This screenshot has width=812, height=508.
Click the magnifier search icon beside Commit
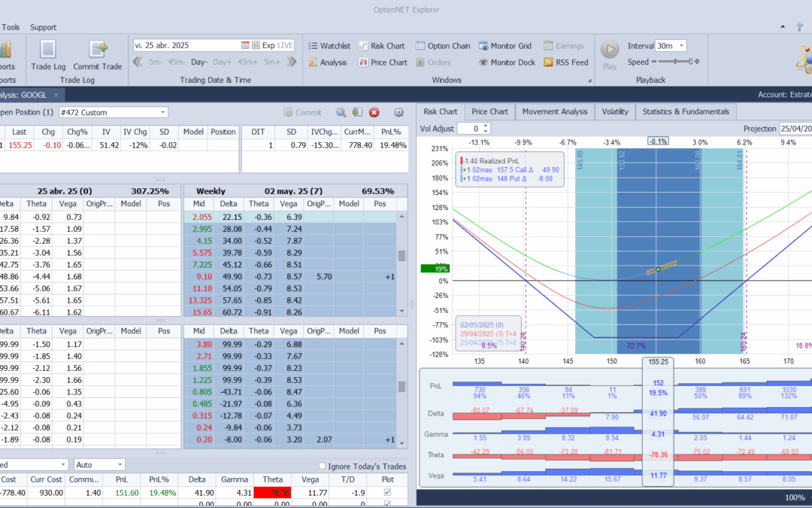tap(341, 112)
